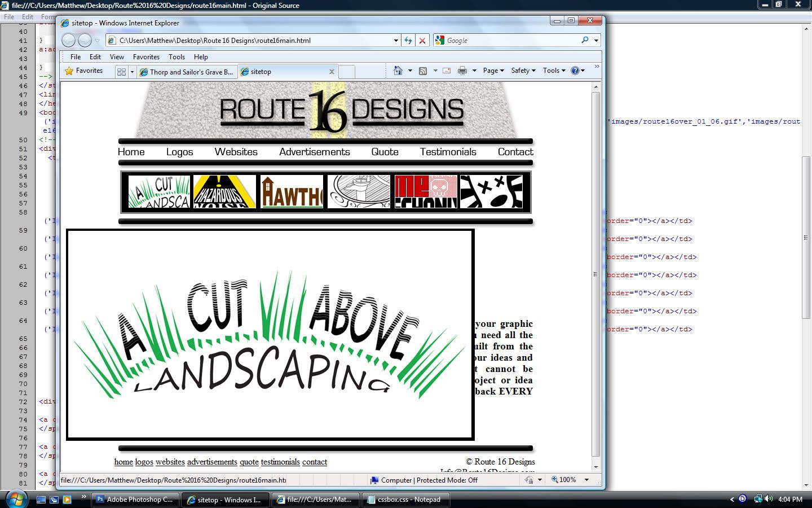Expand the zoom level dropdown arrow
This screenshot has width=812, height=508.
586,480
